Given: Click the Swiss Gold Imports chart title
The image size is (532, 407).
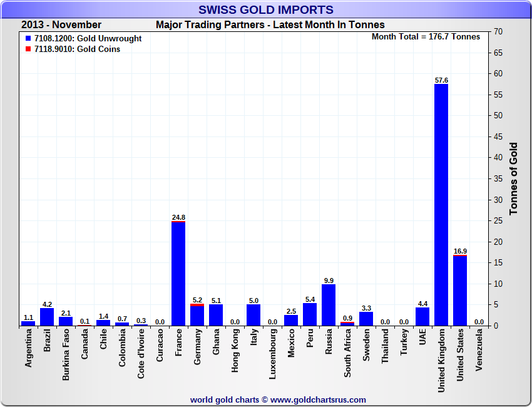Looking at the screenshot, I should pyautogui.click(x=265, y=9).
